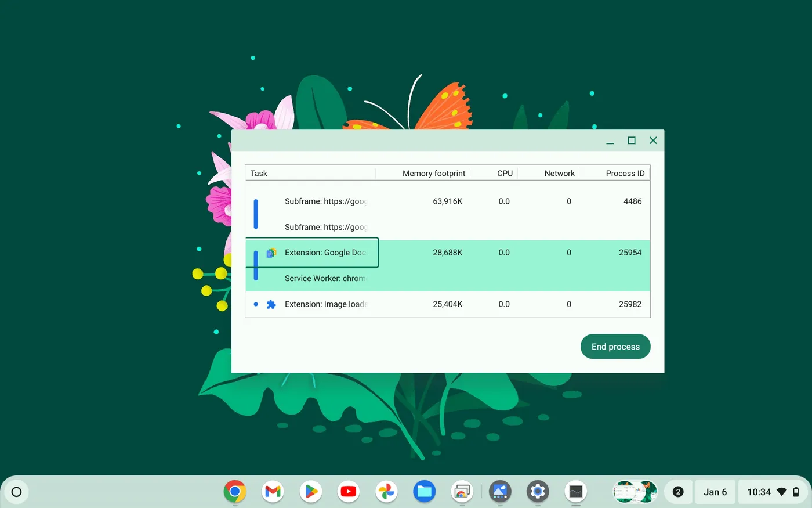812x508 pixels.
Task: Open the wallpaper picture app shelf icon
Action: pos(500,492)
